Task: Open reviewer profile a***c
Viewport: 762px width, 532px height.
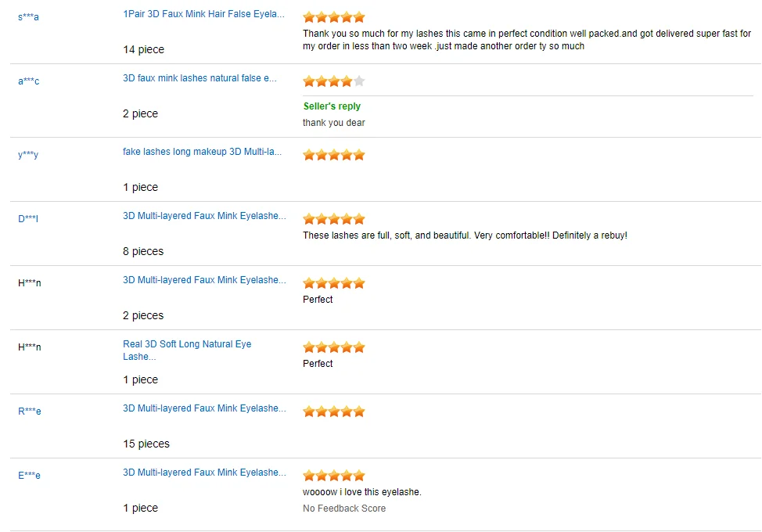Action: [x=29, y=81]
